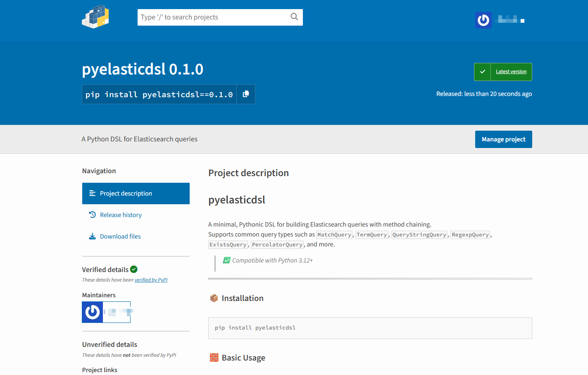Click the search magnifier icon

tap(294, 17)
